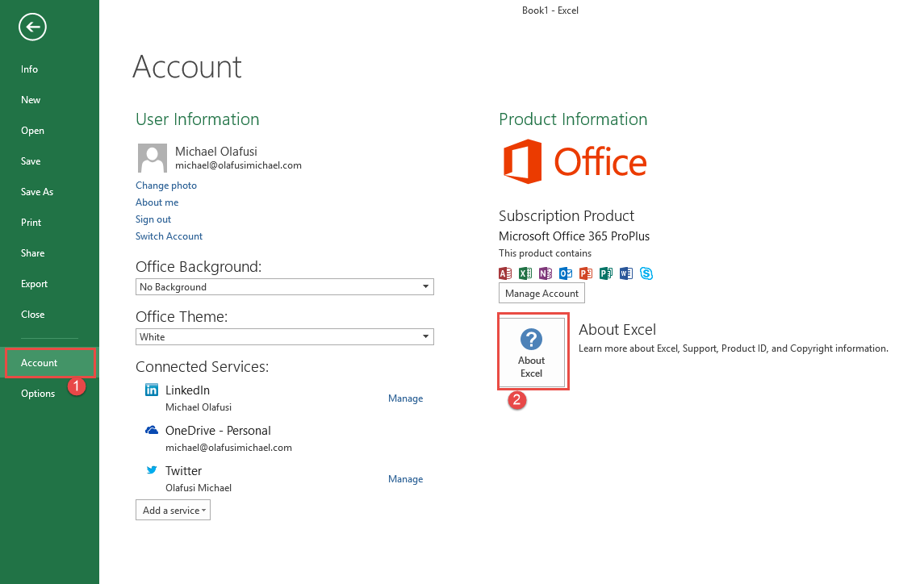Click the Office logo
Viewport: 924px width, 584px height.
[575, 161]
